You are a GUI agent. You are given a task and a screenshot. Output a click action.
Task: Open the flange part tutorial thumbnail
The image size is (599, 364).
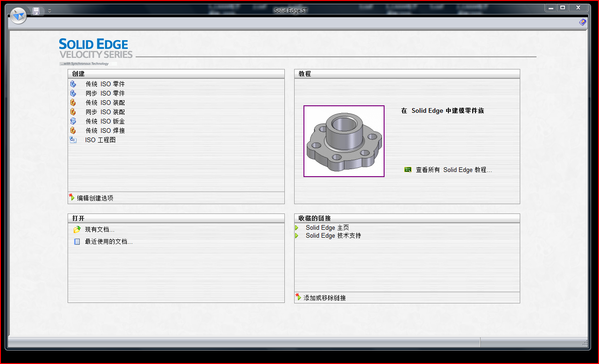click(344, 141)
